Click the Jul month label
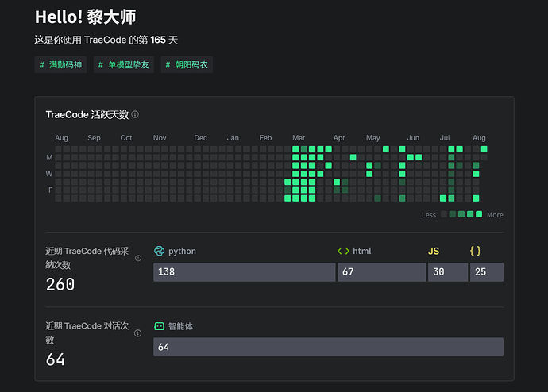Screen dimensions: 548x392 (x=445, y=138)
